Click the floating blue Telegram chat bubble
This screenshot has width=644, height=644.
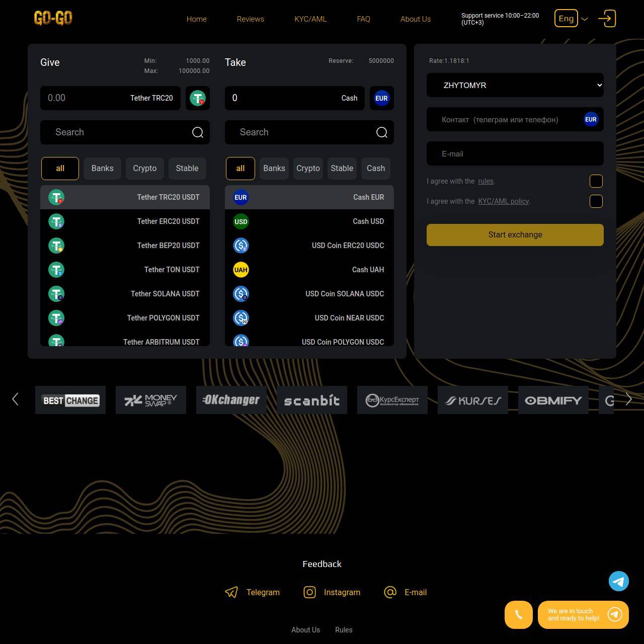click(x=618, y=581)
